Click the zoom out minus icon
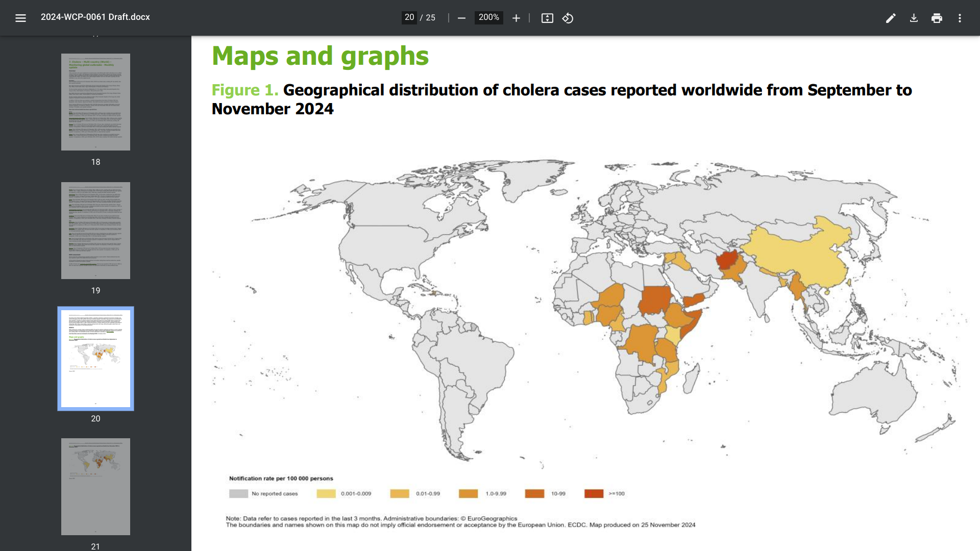The width and height of the screenshot is (980, 551). click(461, 18)
